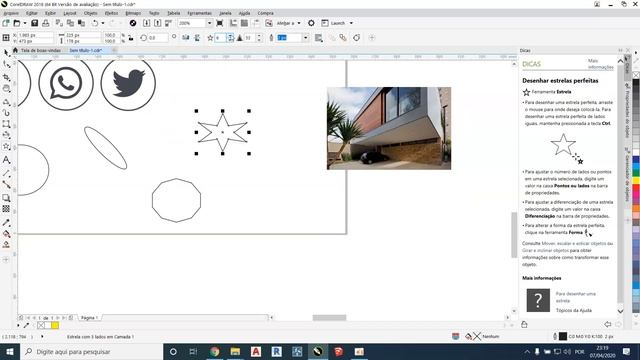Select the Interactive Fill tool

7,234
